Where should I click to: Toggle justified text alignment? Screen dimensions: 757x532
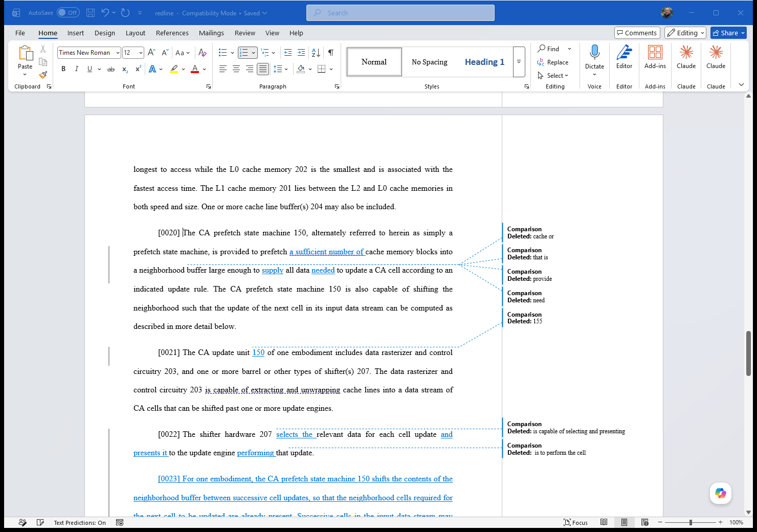[263, 69]
